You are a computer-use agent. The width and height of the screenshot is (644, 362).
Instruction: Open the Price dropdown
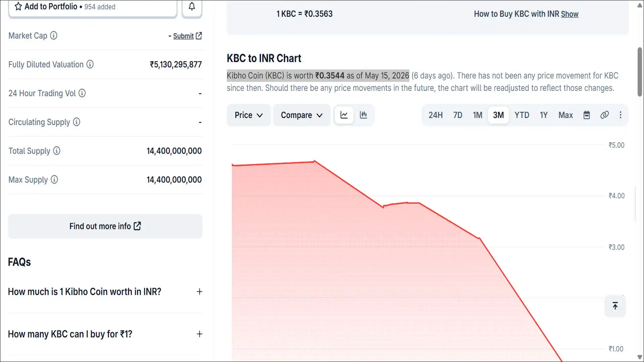(x=249, y=115)
